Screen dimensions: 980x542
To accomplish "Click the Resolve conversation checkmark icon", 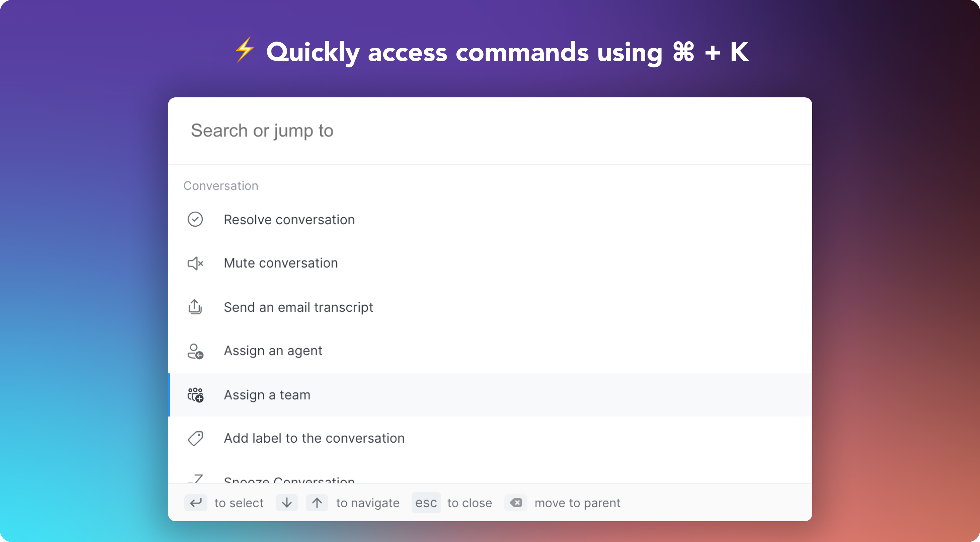I will pos(195,219).
